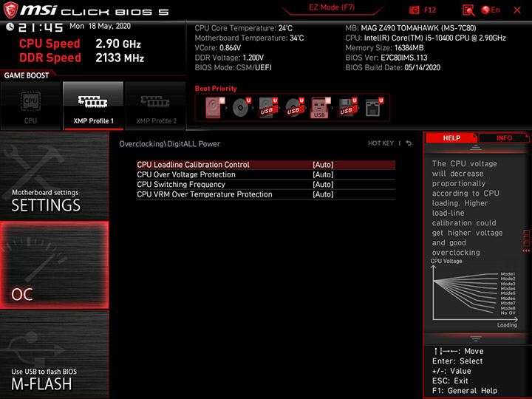Open the OC overclocking section

(x=54, y=265)
